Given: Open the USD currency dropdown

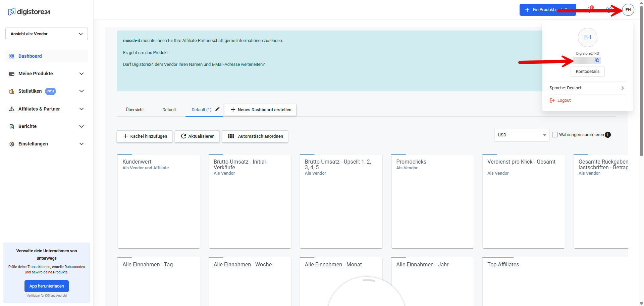Looking at the screenshot, I should (x=522, y=135).
